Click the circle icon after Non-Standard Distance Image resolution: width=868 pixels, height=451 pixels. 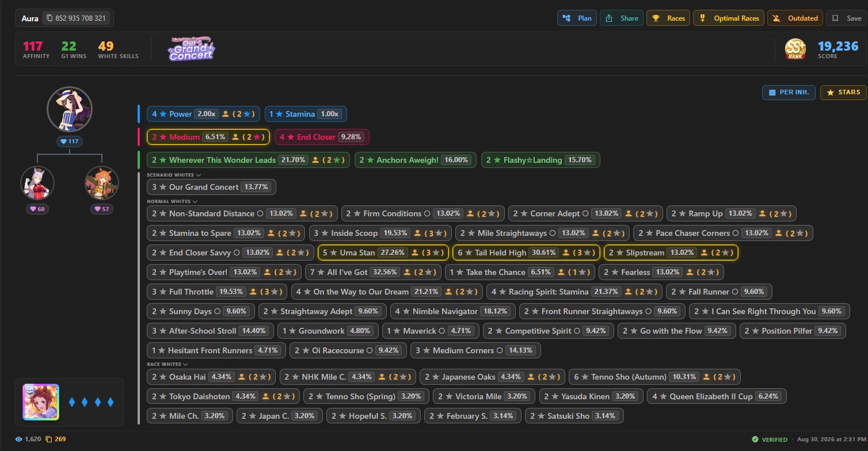260,213
